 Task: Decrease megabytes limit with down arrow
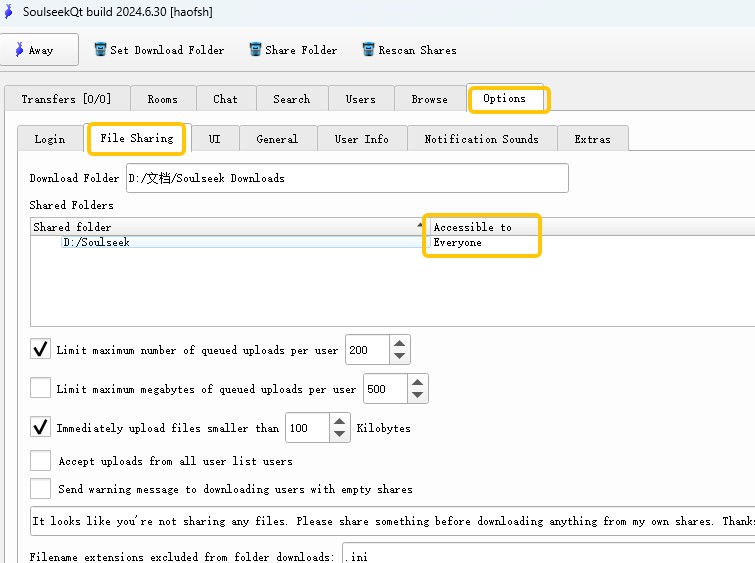click(417, 395)
